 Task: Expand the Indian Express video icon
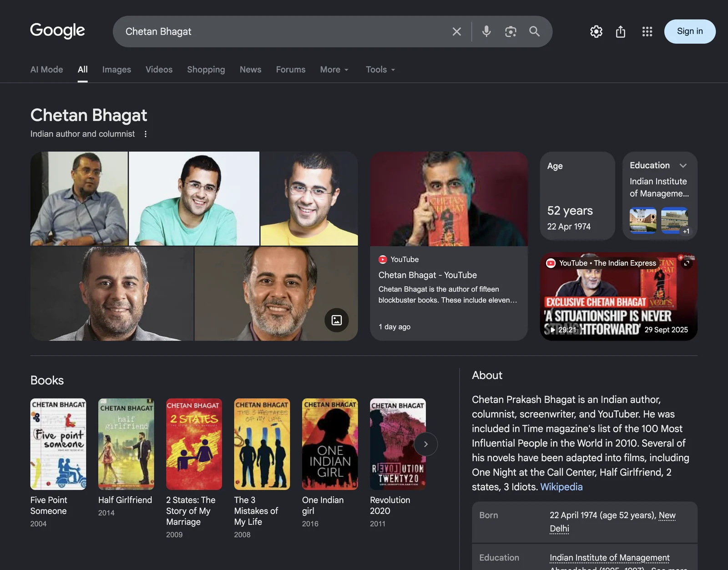tap(687, 263)
